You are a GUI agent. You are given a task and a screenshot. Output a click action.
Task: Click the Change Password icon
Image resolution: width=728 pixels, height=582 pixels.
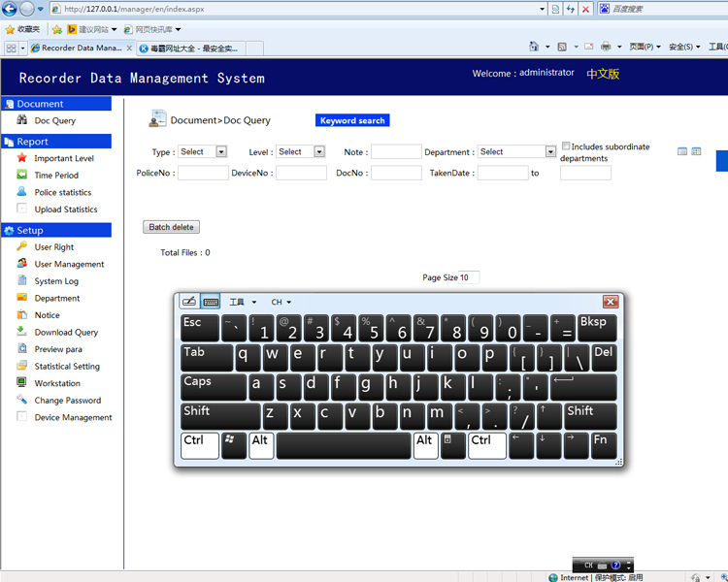[22, 400]
